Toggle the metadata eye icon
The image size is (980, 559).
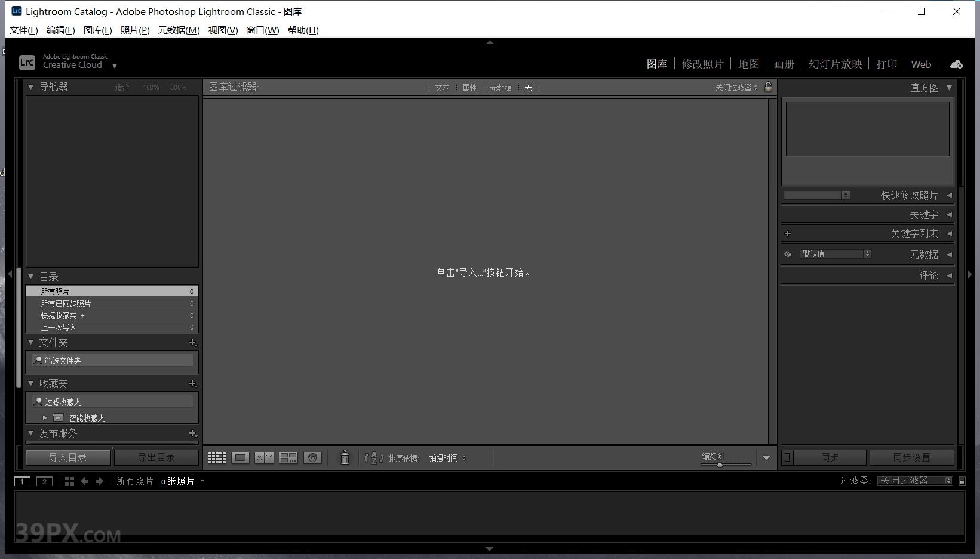coord(788,254)
